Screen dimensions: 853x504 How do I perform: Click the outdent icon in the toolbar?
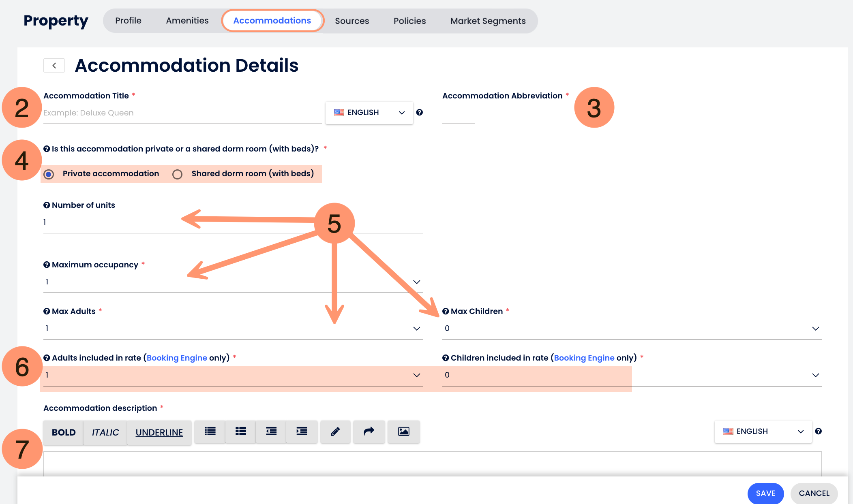pyautogui.click(x=271, y=431)
